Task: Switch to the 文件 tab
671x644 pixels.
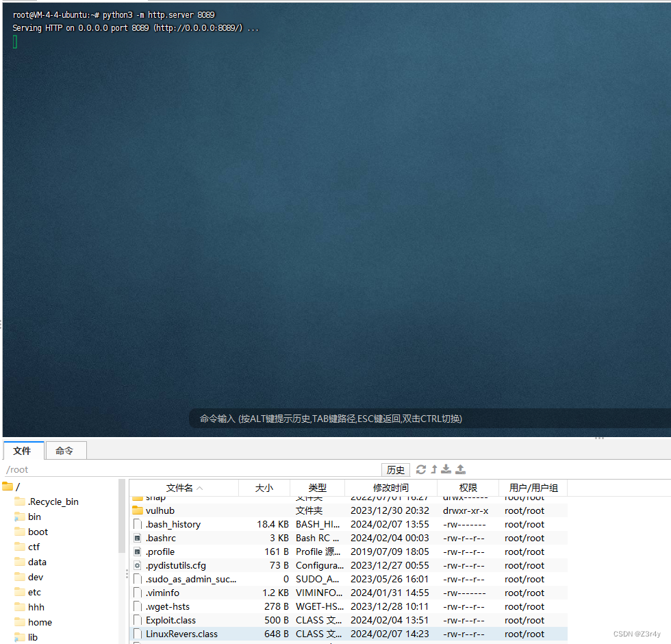Action: click(23, 451)
